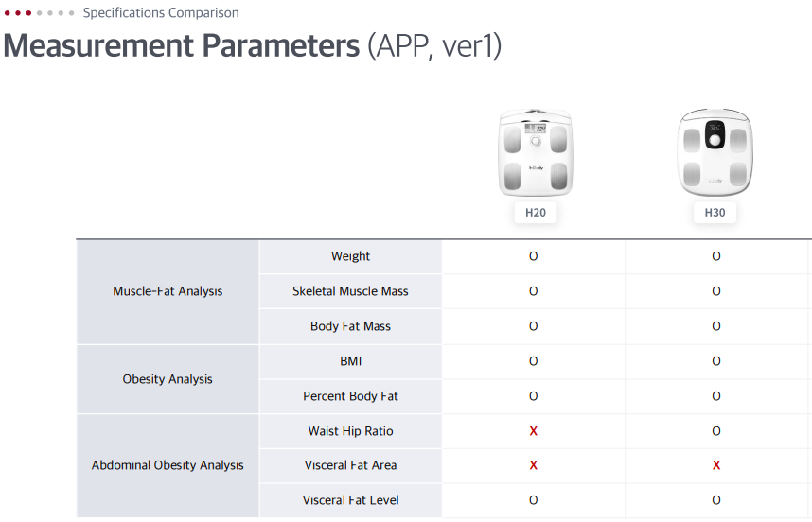Click the red X for H30 Visceral Fat Area

point(716,465)
